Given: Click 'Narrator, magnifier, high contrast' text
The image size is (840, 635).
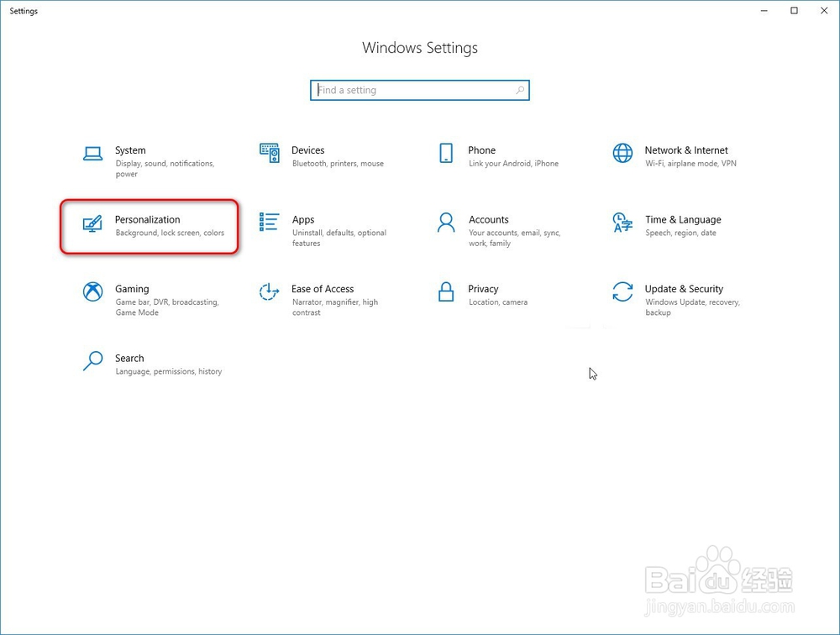Looking at the screenshot, I should click(x=335, y=307).
